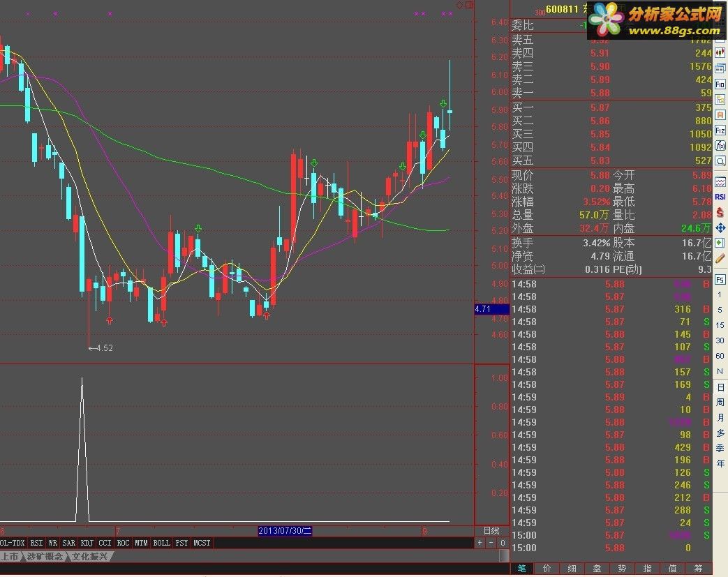Click the plus zoom-in button
The width and height of the screenshot is (728, 577).
[x=480, y=543]
